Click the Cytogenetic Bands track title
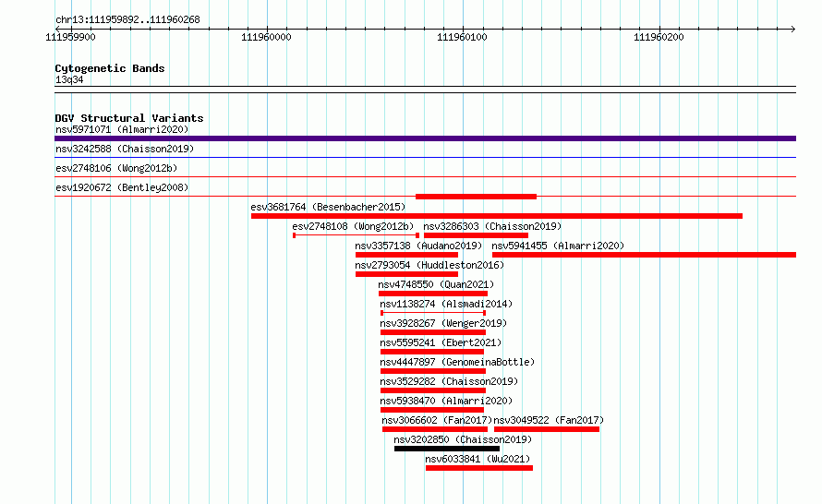The width and height of the screenshot is (822, 504). click(x=110, y=68)
